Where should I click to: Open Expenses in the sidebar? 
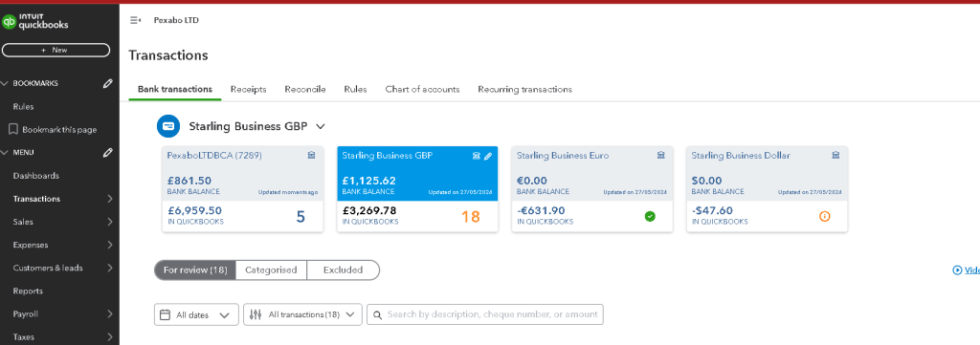[x=31, y=245]
